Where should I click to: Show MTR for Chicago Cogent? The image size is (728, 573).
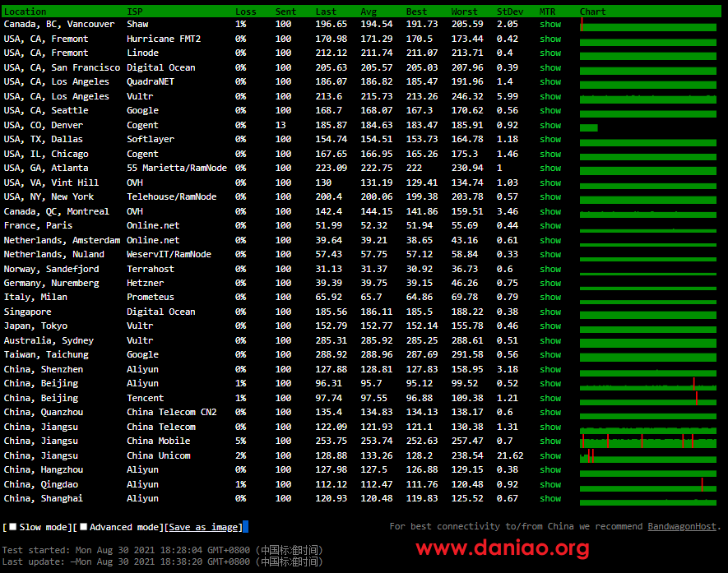click(x=550, y=154)
